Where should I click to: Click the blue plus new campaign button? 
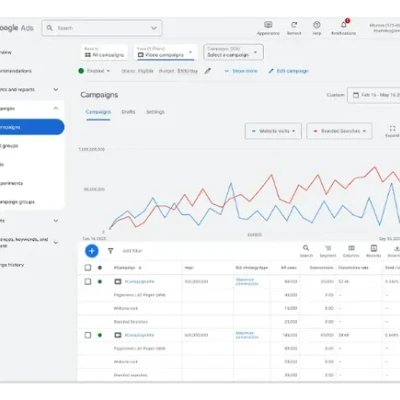92,251
